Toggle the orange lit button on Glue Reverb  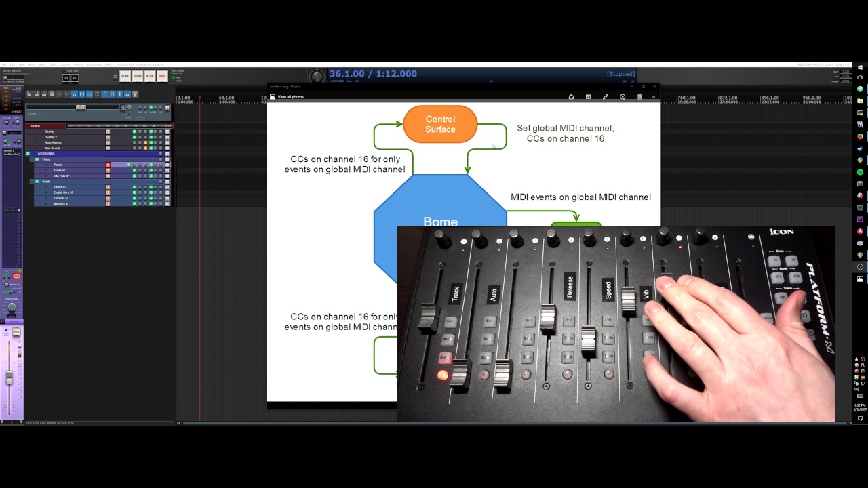pos(145,148)
